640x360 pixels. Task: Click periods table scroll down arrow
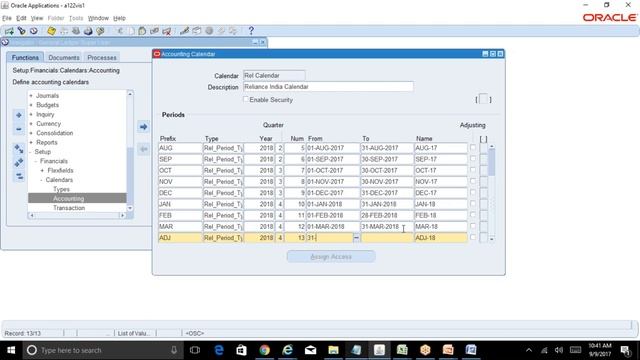pos(492,239)
